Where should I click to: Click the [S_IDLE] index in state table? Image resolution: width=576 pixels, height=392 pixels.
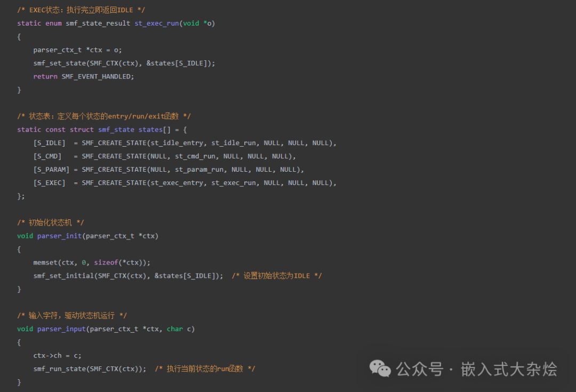pyautogui.click(x=49, y=143)
